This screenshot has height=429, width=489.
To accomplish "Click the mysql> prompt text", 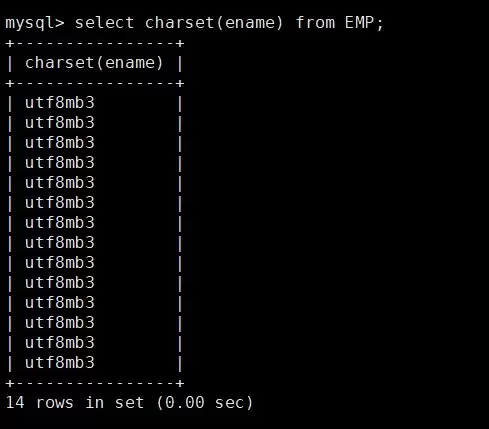I will click(35, 24).
